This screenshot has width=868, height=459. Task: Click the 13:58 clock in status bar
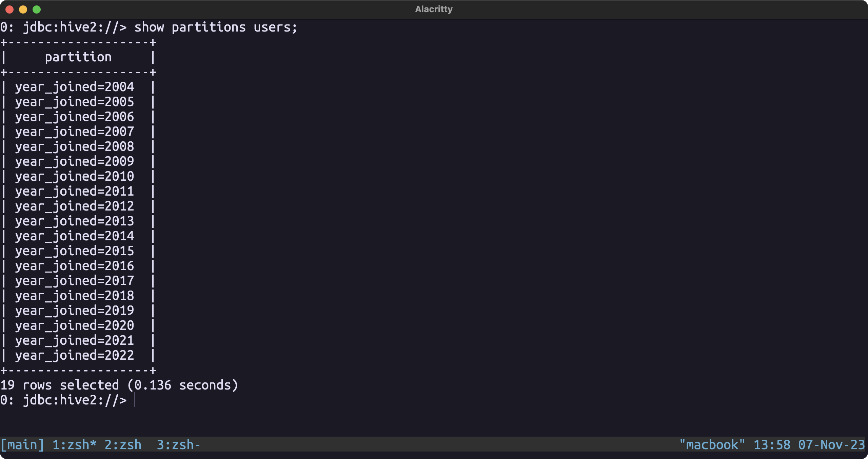click(772, 445)
